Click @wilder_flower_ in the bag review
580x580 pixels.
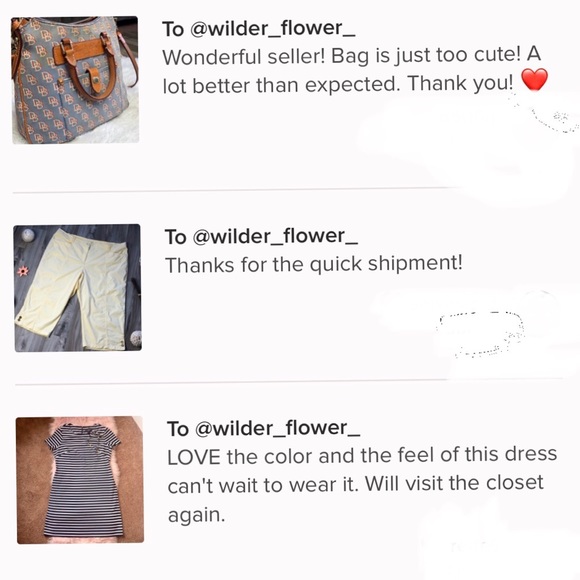pyautogui.click(x=273, y=28)
